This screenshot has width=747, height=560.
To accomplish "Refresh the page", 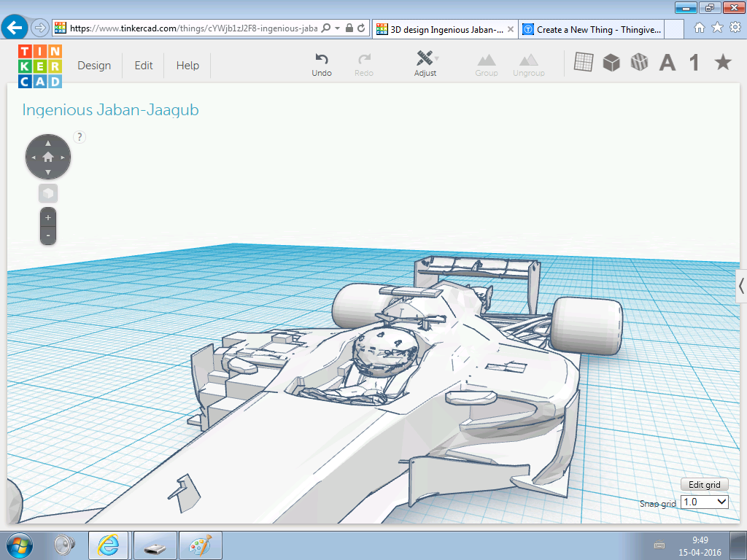I will coord(362,28).
